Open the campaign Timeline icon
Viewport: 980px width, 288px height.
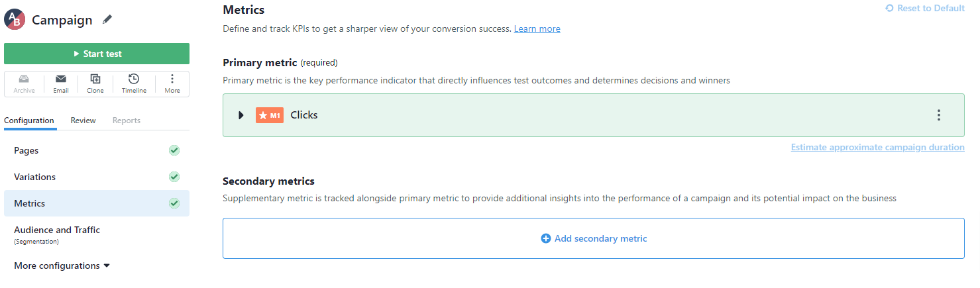tap(134, 79)
